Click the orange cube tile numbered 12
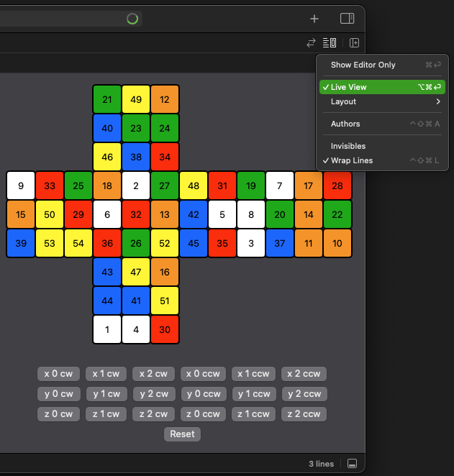This screenshot has width=454, height=476. coord(165,99)
